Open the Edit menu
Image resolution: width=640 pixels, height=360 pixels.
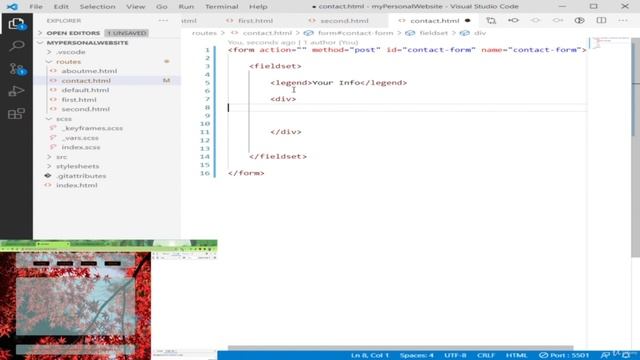click(61, 7)
